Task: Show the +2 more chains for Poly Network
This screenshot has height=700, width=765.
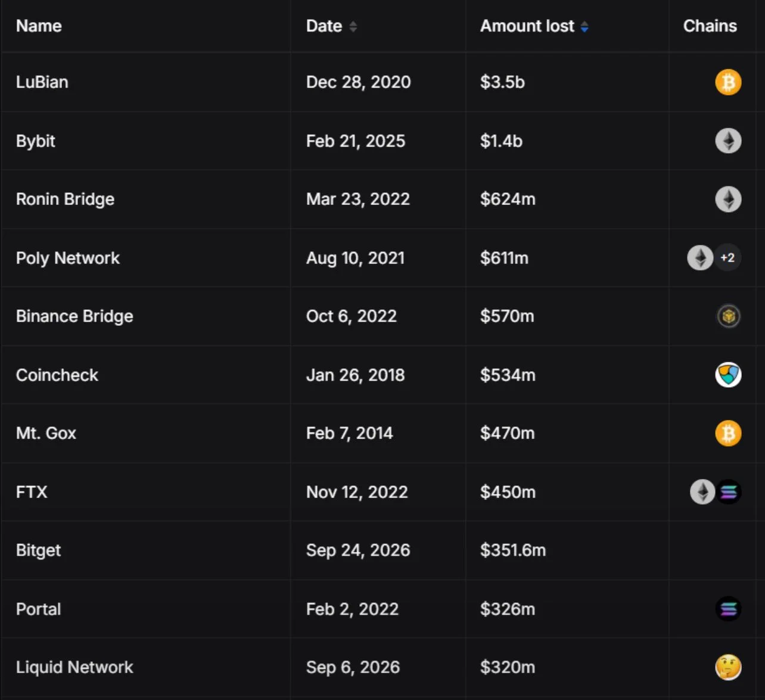Action: click(727, 258)
